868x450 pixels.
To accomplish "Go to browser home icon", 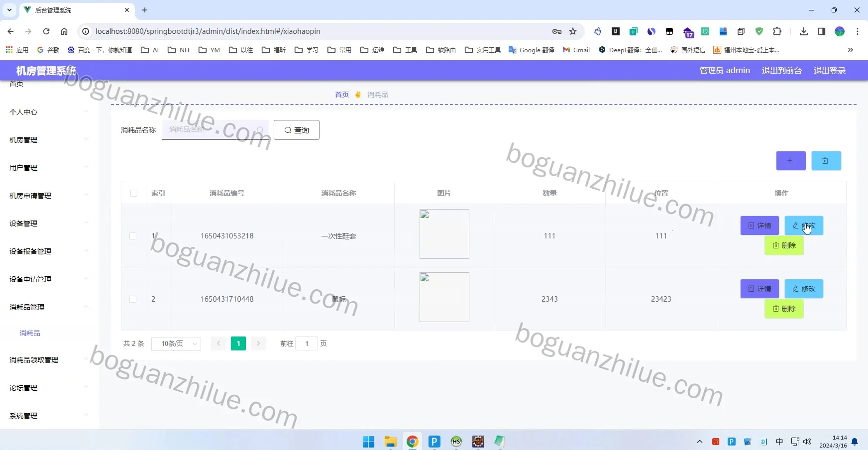I will pos(64,31).
